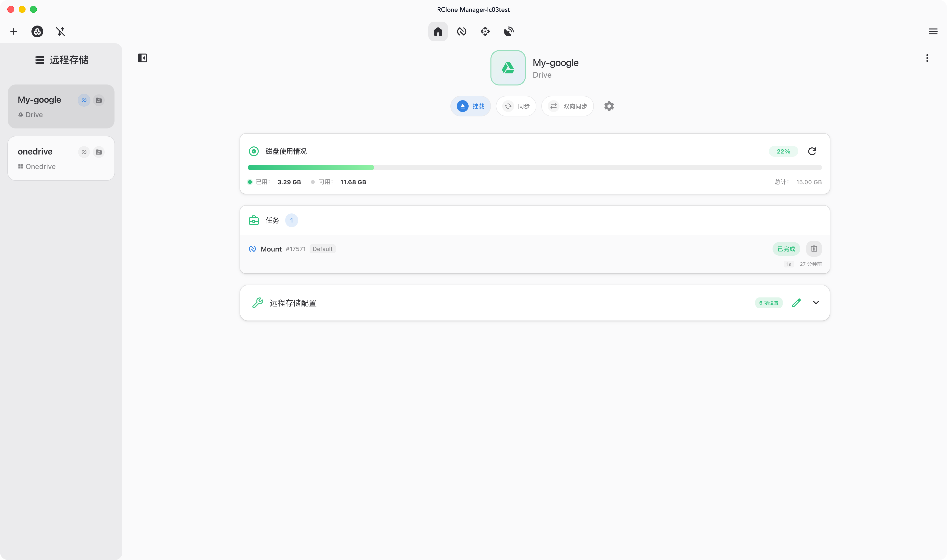Click the plus icon to add remote
This screenshot has height=560, width=947.
[14, 31]
